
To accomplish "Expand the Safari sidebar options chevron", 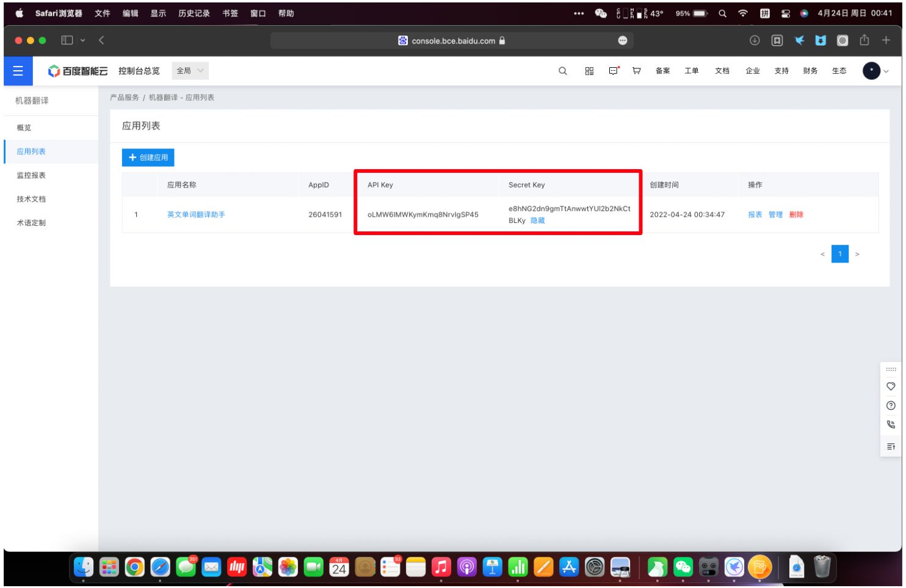I will pos(82,40).
